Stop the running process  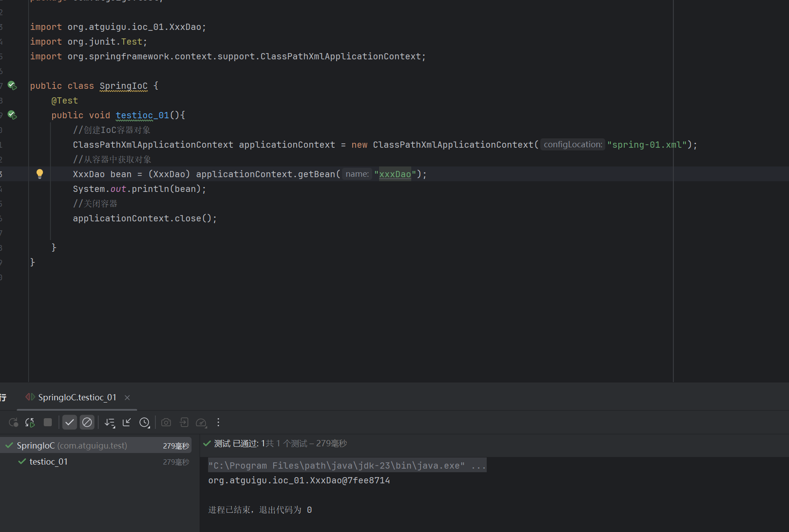[48, 422]
